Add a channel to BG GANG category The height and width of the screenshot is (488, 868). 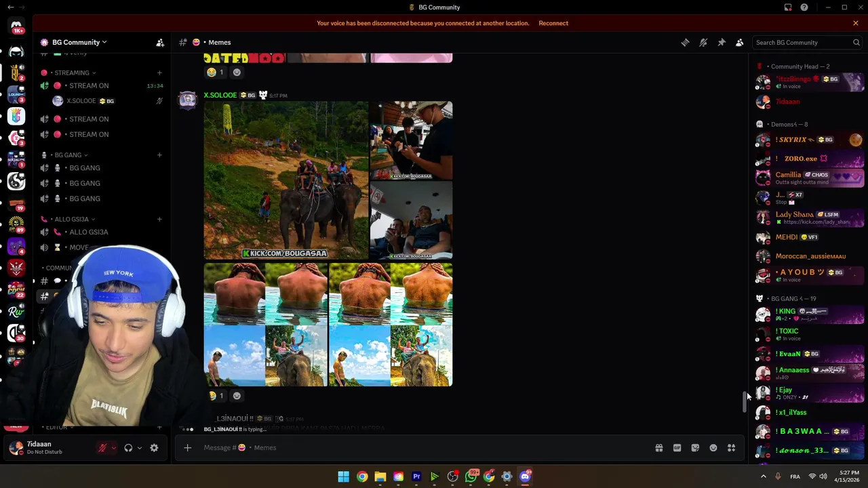tap(159, 155)
